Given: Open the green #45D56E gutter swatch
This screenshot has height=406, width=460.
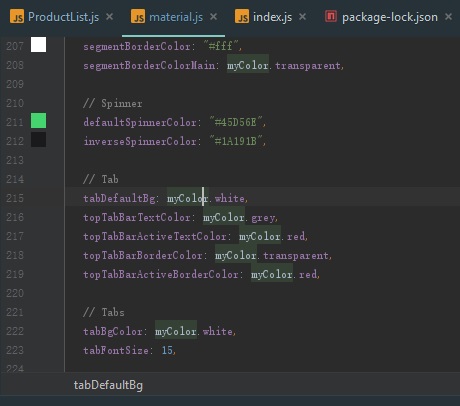Looking at the screenshot, I should click(38, 121).
